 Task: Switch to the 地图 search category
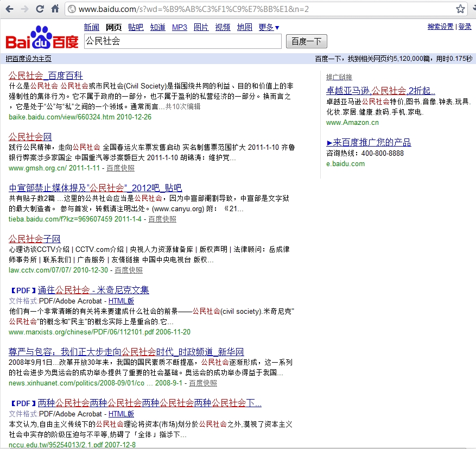[x=244, y=27]
